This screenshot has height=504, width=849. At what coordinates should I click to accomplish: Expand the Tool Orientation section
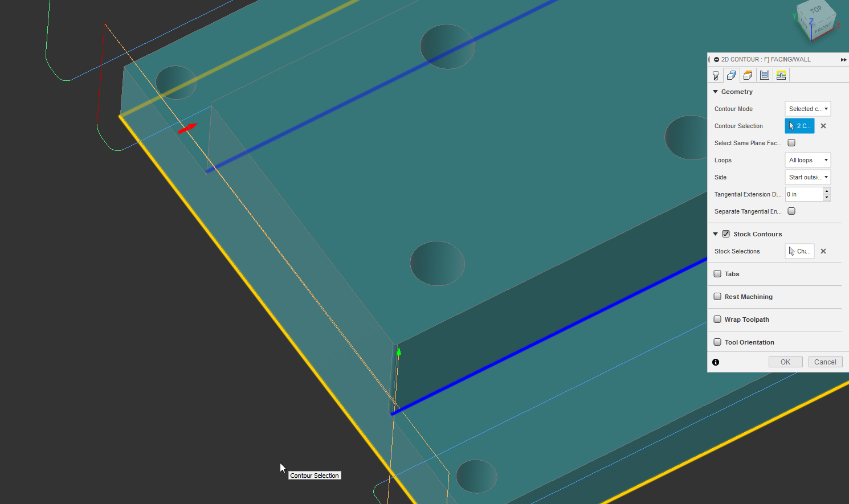click(x=717, y=342)
